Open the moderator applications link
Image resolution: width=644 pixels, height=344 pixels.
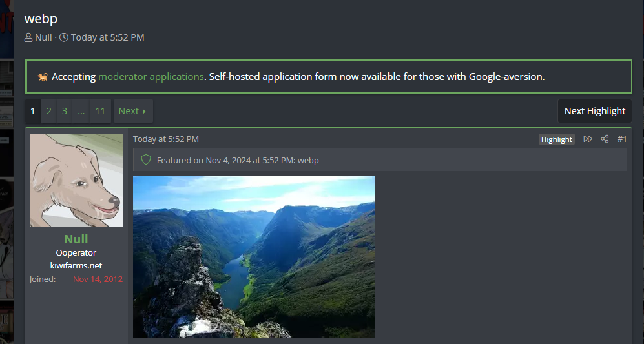151,77
